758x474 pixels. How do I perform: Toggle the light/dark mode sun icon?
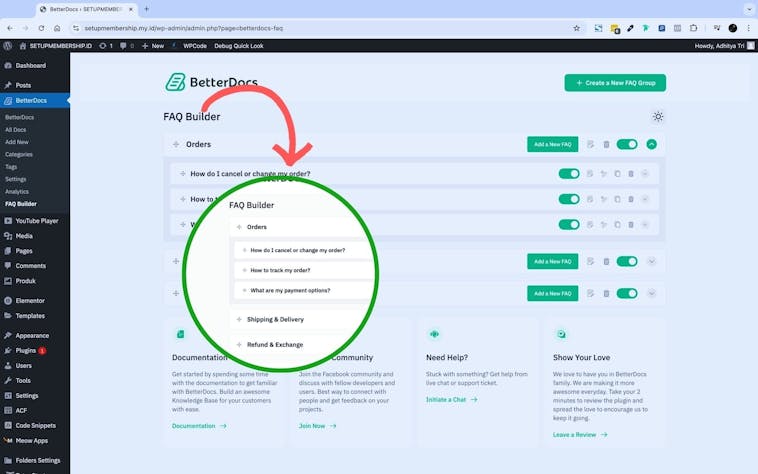click(657, 117)
